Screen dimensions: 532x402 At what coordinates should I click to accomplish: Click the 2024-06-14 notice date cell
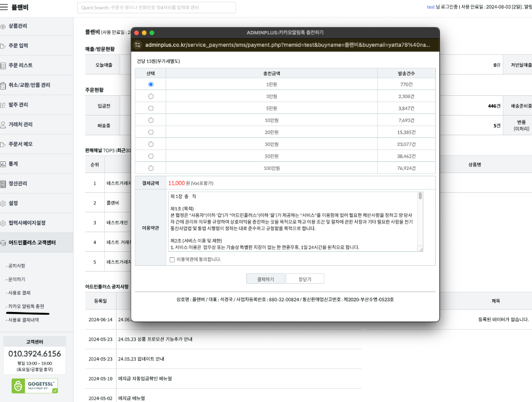101,319
